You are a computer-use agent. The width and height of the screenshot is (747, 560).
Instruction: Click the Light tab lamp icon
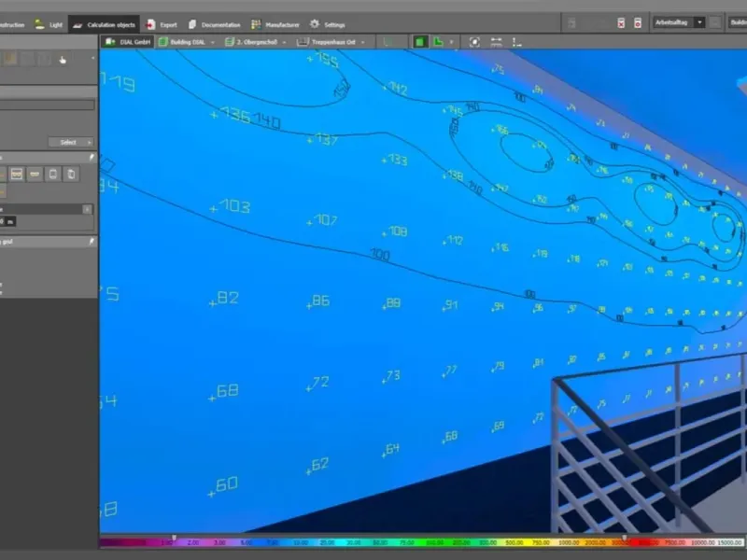point(39,24)
